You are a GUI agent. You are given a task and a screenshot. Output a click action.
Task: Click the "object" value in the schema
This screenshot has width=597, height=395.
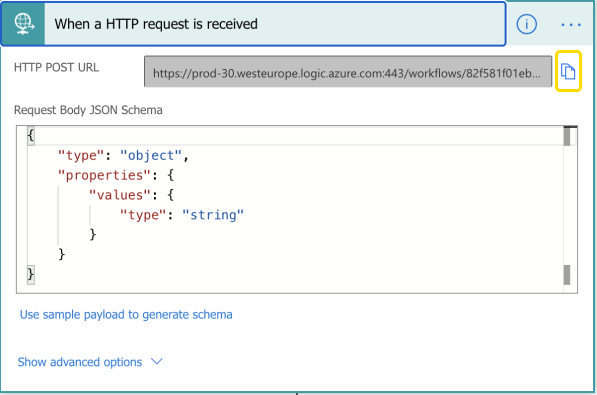pos(151,155)
